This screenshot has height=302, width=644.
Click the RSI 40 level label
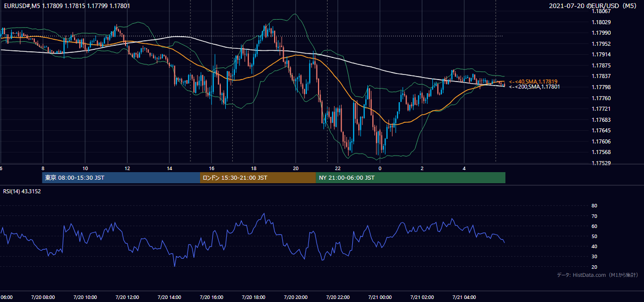pyautogui.click(x=594, y=246)
